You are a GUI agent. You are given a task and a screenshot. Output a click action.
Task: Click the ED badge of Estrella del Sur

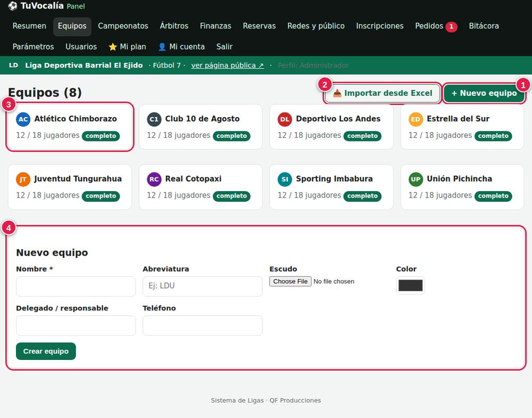coord(415,119)
